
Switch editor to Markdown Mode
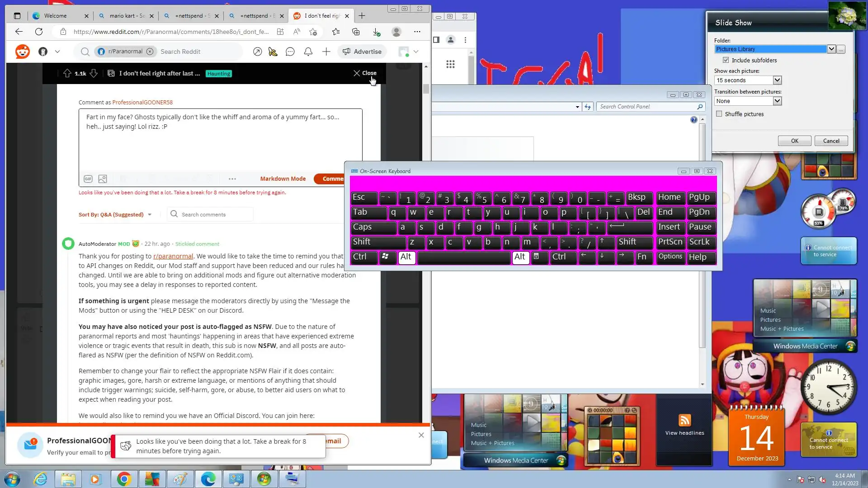(x=283, y=179)
